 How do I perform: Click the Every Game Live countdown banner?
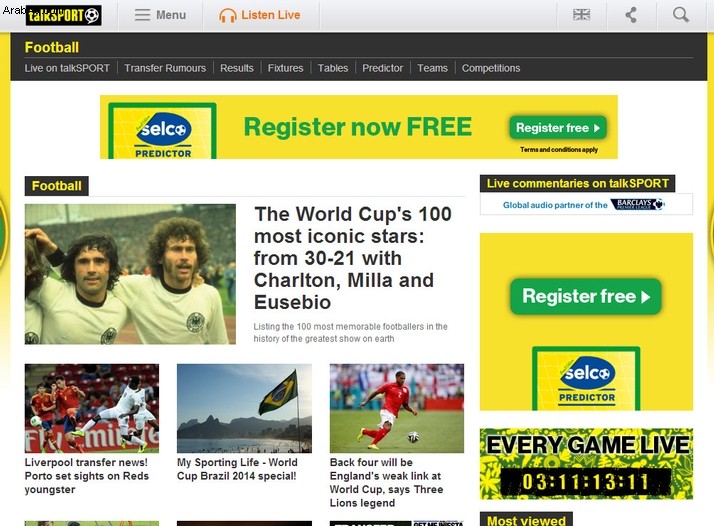click(586, 464)
